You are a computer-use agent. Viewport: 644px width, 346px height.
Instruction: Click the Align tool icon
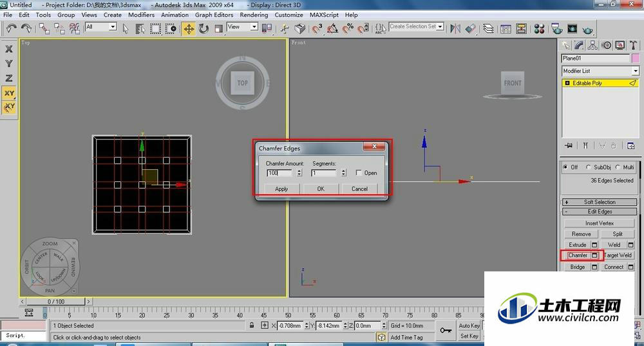(x=471, y=29)
